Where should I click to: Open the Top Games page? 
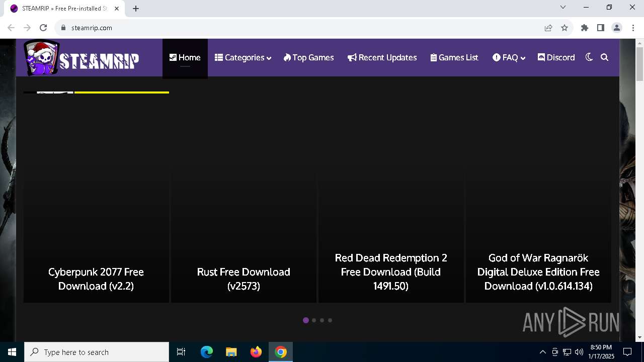click(x=308, y=58)
